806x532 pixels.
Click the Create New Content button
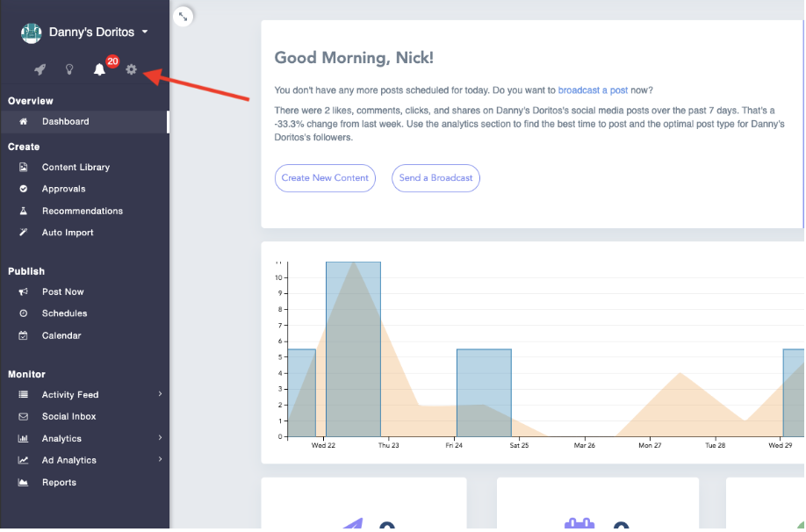pos(325,177)
